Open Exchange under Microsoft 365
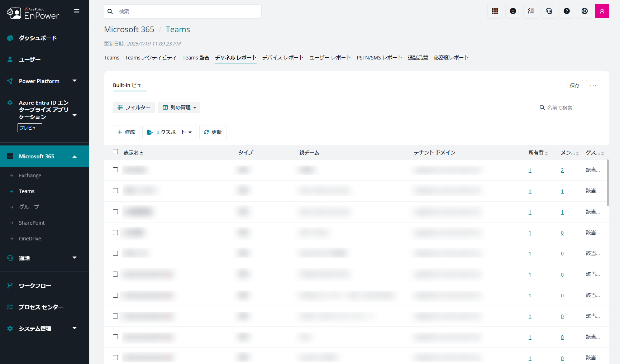This screenshot has width=620, height=364. [30, 176]
